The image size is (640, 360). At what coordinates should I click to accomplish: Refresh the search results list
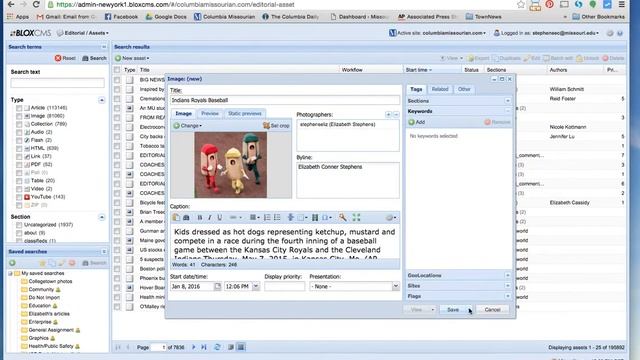(x=217, y=347)
